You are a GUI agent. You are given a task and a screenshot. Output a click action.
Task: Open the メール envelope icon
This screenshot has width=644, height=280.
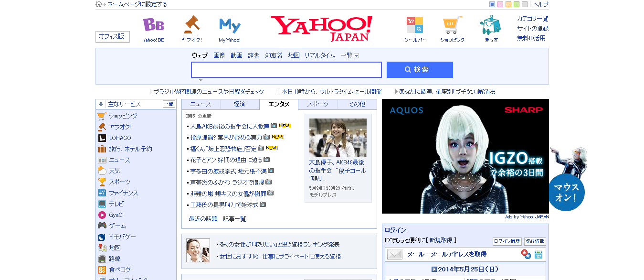click(395, 254)
